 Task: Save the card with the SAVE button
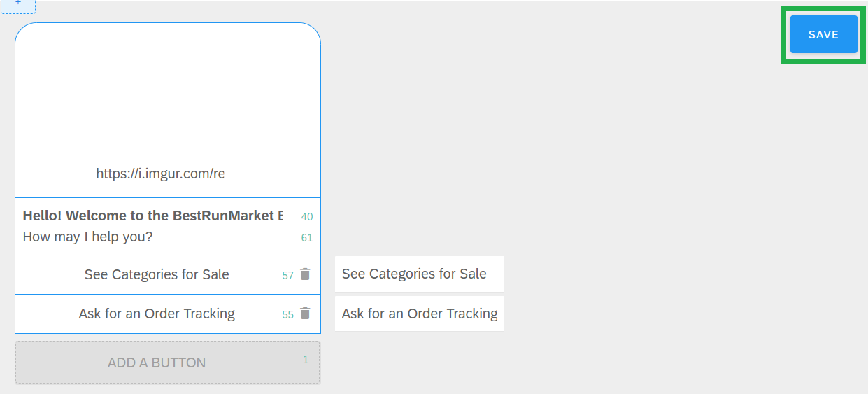pos(823,34)
